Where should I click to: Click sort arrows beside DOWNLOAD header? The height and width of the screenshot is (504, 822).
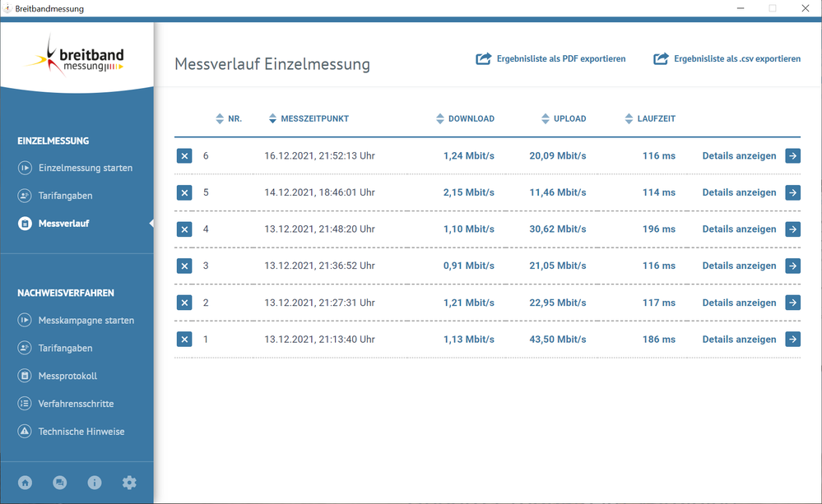pyautogui.click(x=440, y=118)
